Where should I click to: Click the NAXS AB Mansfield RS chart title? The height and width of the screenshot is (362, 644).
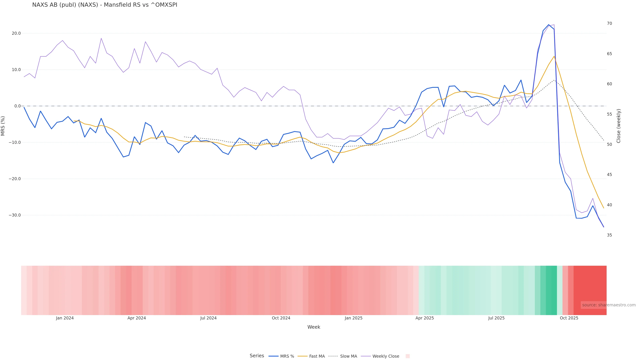[104, 5]
